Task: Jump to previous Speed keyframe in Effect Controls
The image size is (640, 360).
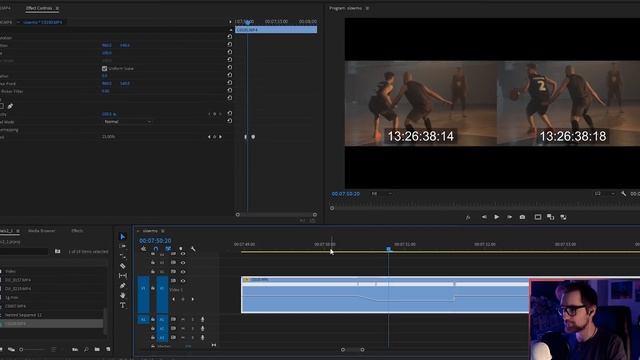Action: pyautogui.click(x=209, y=137)
